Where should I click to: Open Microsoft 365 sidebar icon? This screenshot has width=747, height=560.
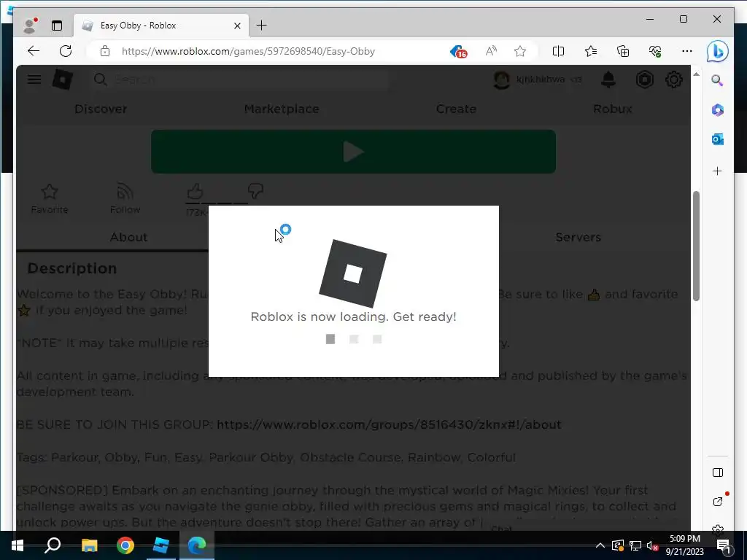[718, 110]
